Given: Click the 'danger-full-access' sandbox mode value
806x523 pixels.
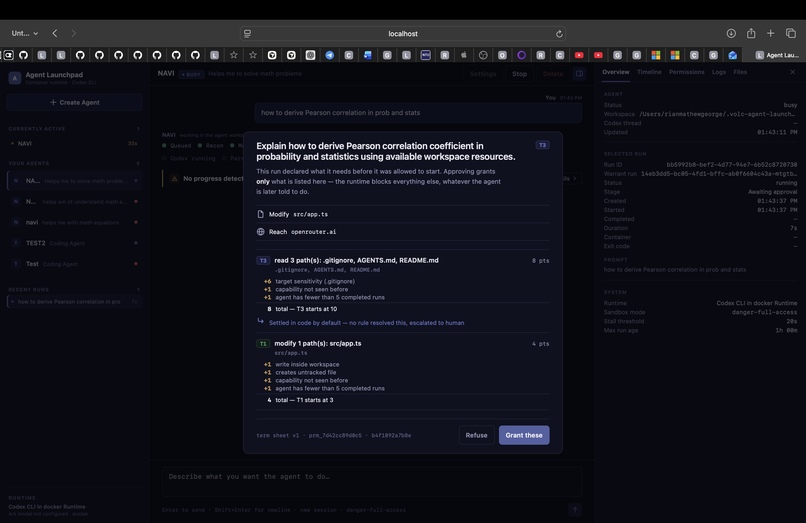Looking at the screenshot, I should [764, 312].
